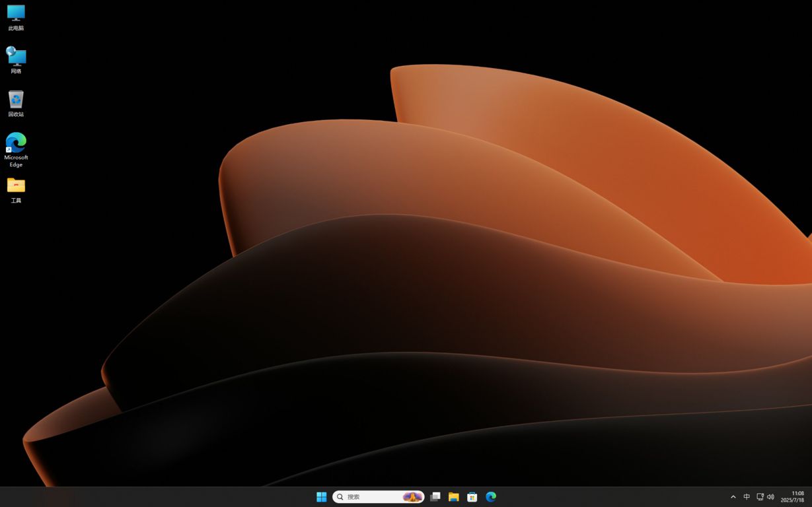Open network settings from the system tray
The image size is (812, 507).
(x=759, y=496)
